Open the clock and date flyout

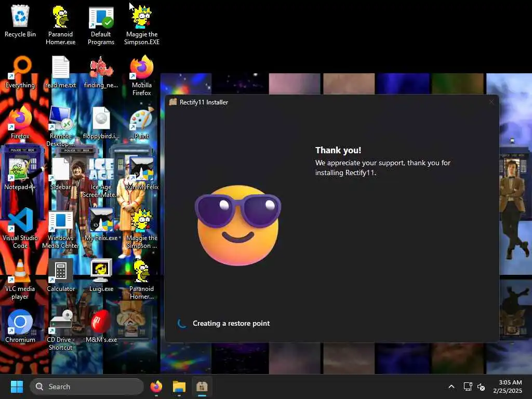[508, 387]
